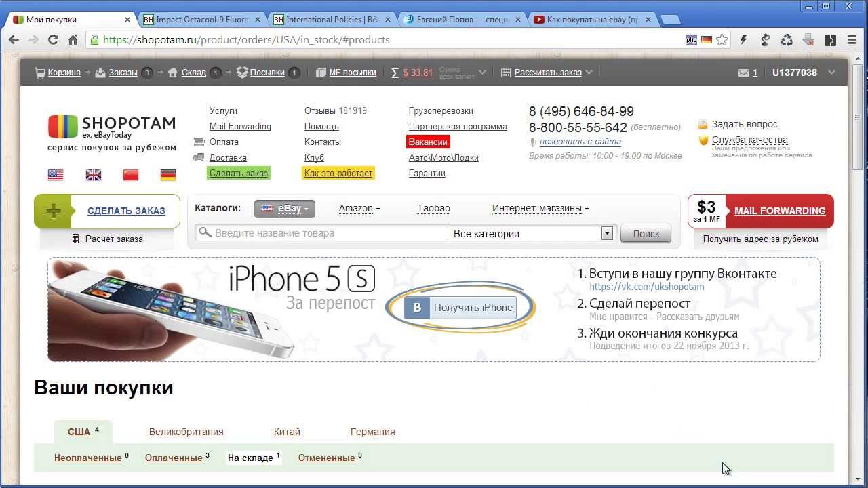Select the China flag under the logo

point(131,175)
